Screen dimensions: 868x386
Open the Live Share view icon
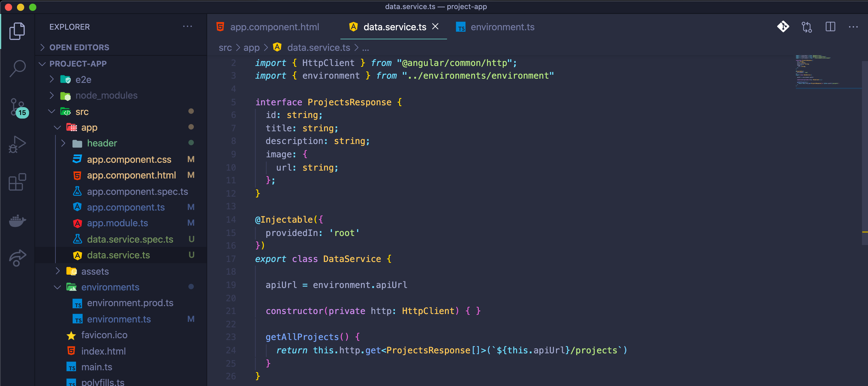[18, 258]
